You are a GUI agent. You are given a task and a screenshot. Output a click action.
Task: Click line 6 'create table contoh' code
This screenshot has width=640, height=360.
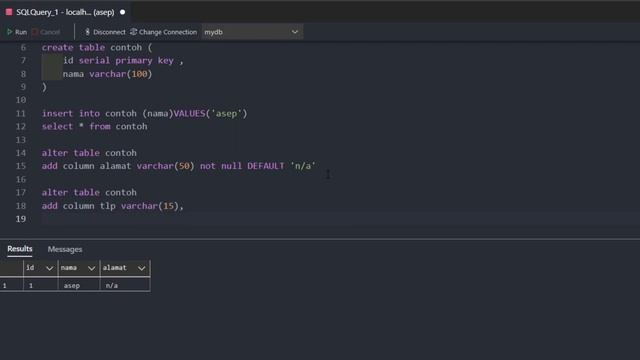coord(97,48)
